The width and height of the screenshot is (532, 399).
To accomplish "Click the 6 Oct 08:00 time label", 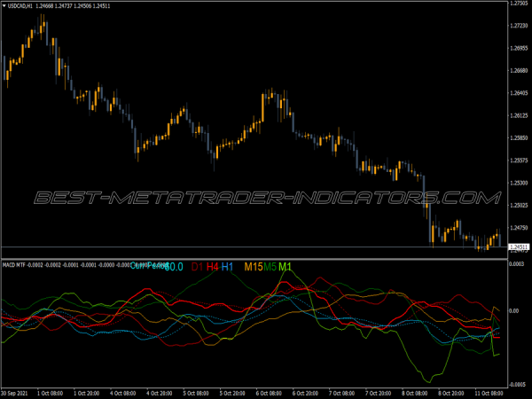I will tap(269, 393).
